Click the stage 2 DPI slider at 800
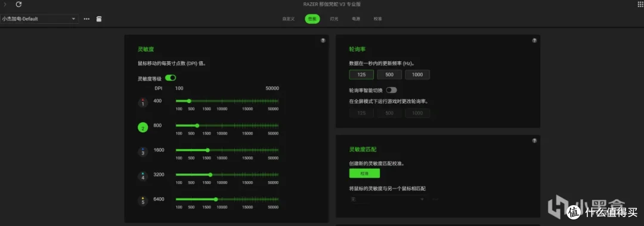This screenshot has height=226, width=644. click(227, 125)
